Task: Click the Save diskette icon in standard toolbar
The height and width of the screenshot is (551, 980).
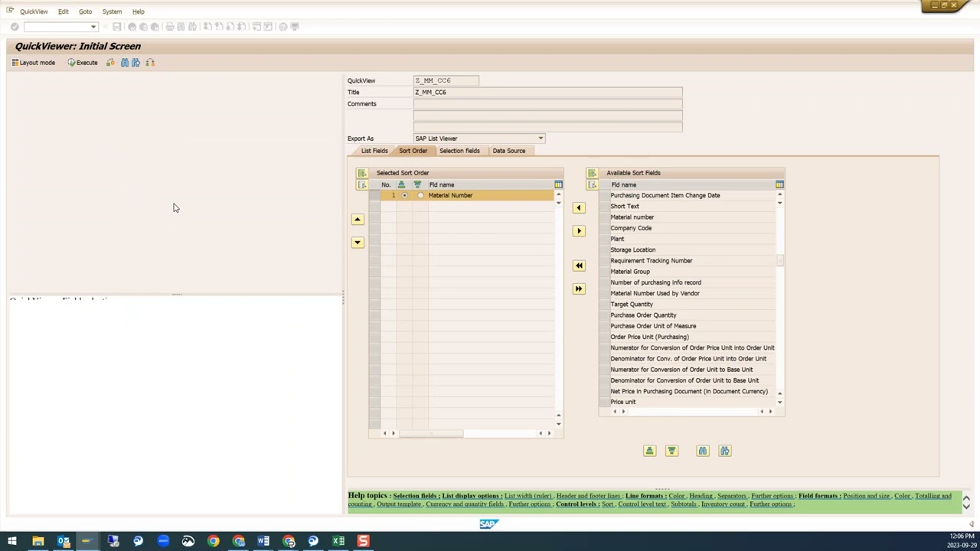Action: [x=116, y=27]
